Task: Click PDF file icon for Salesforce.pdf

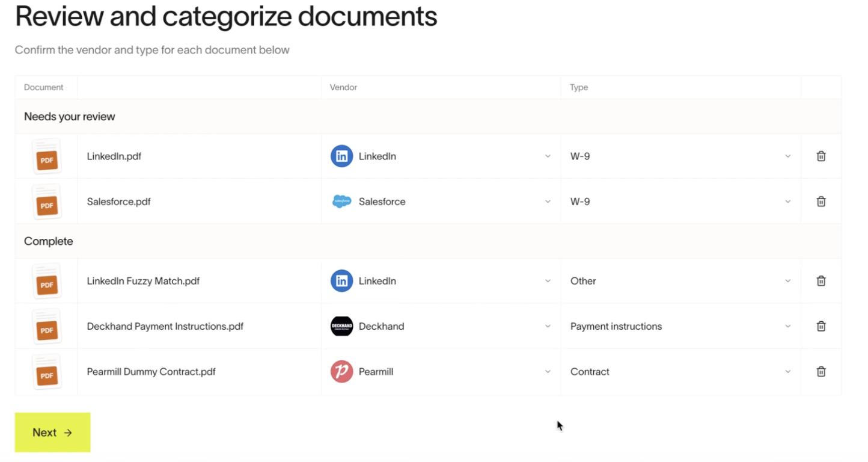Action: coord(46,202)
